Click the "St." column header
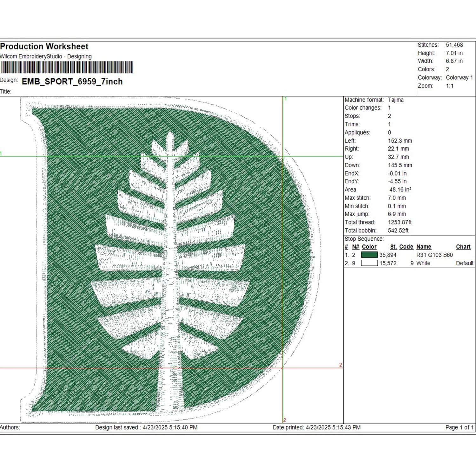This screenshot has width=476, height=474. 393,247
